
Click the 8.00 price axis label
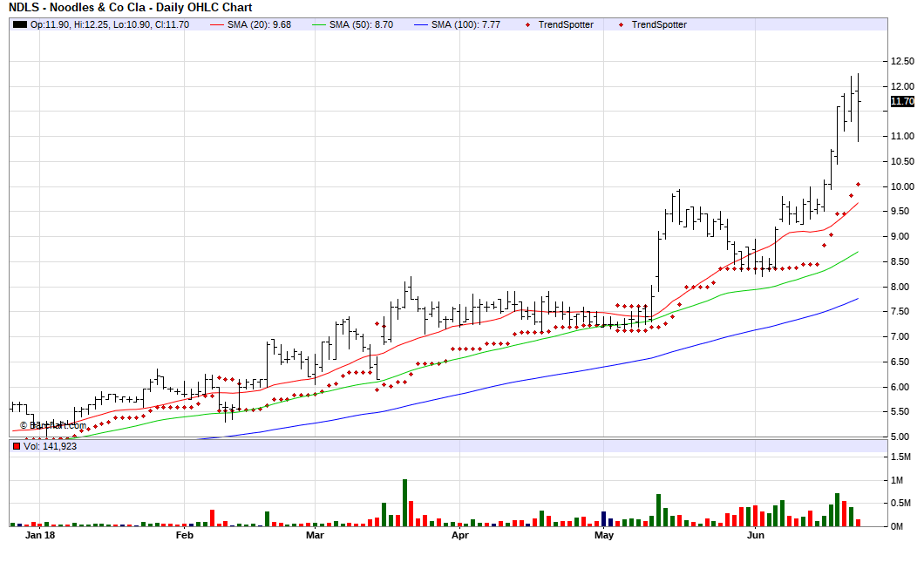900,287
